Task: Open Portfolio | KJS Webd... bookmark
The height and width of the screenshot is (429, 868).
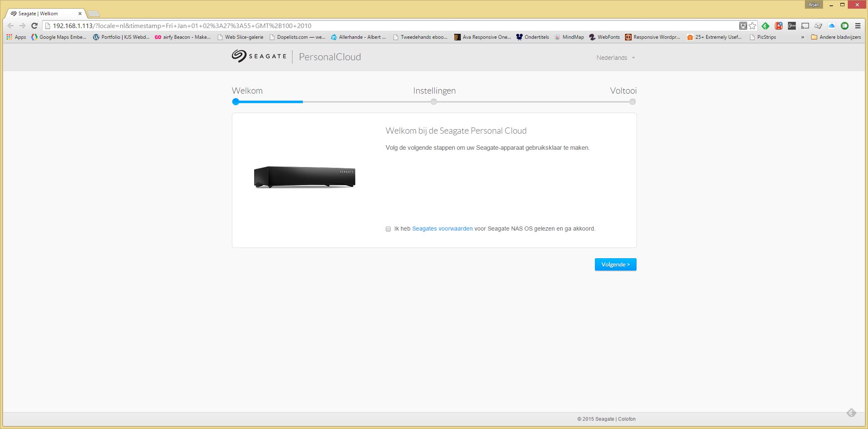Action: click(121, 37)
